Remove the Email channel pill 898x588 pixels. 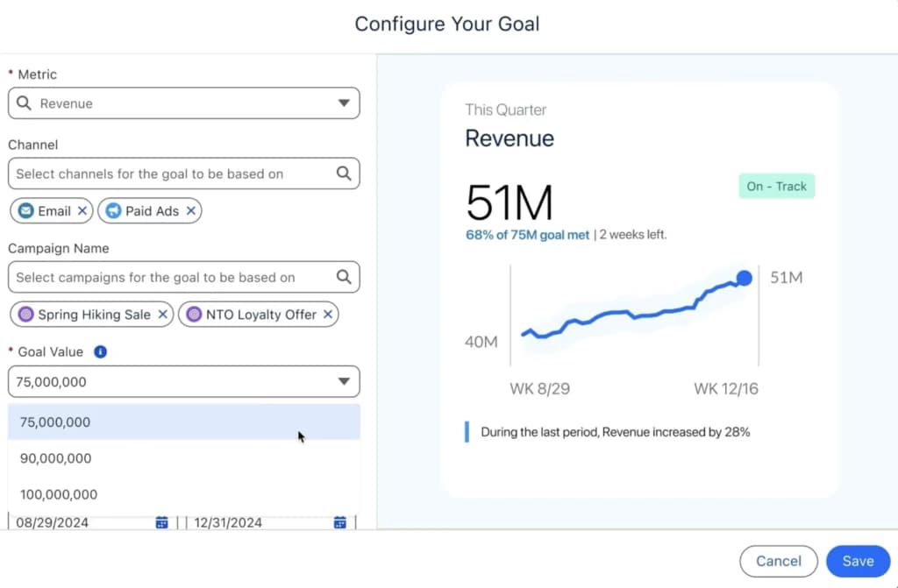pyautogui.click(x=82, y=210)
